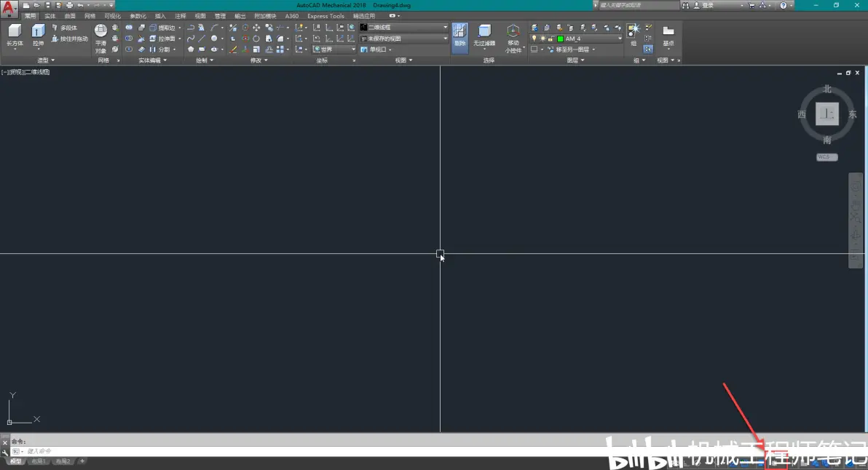Open the Express Tools ribbon tab
This screenshot has width=868, height=470.
[325, 16]
